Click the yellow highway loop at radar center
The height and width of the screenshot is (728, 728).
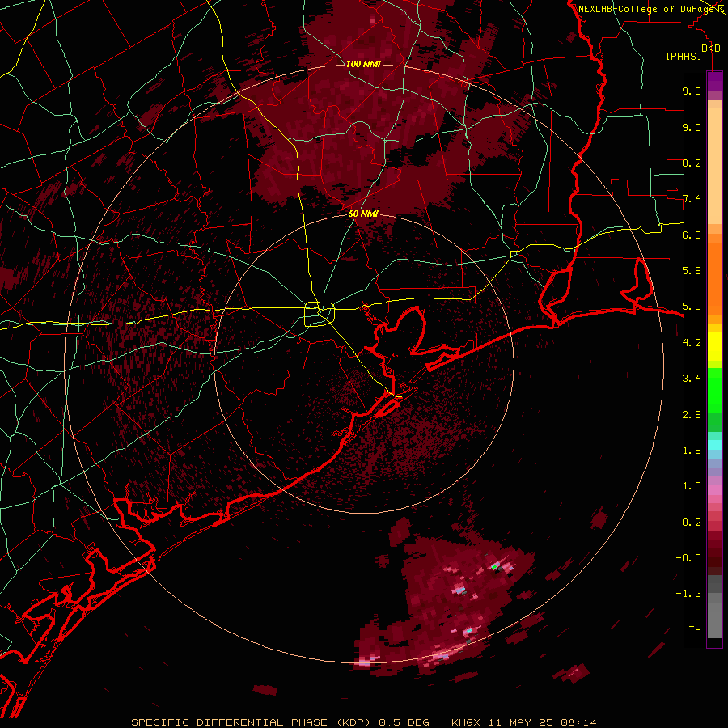(x=320, y=314)
